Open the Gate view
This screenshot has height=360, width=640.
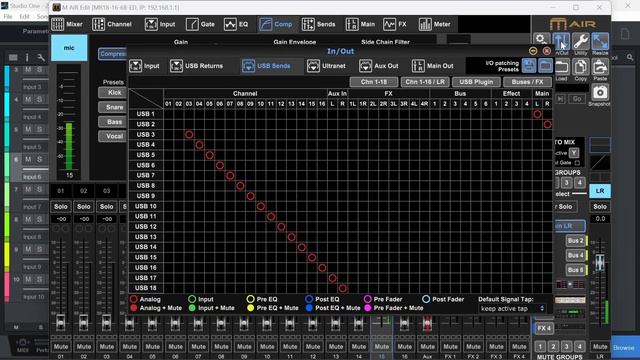pyautogui.click(x=200, y=24)
